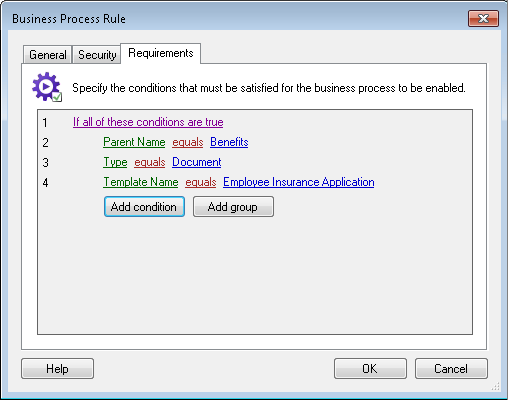Open the Security tab
The width and height of the screenshot is (508, 400).
[x=97, y=55]
